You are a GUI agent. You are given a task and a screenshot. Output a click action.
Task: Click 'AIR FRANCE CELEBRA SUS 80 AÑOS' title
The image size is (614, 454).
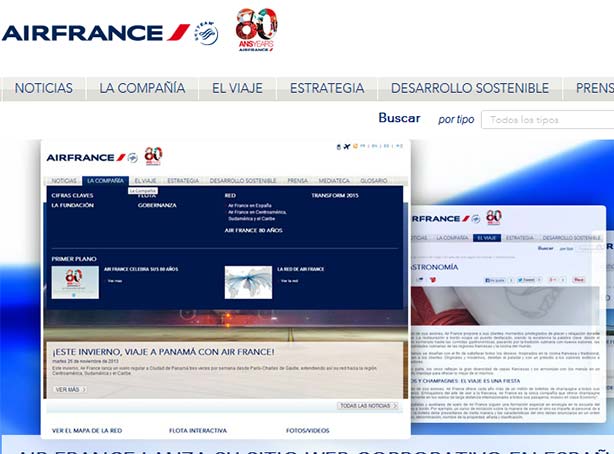coord(141,269)
